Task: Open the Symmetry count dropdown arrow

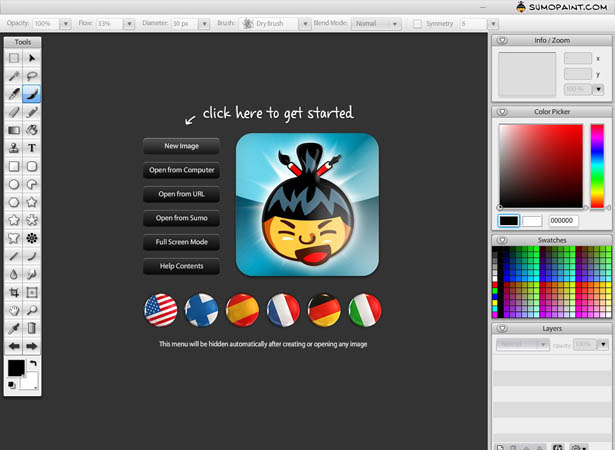Action: [493, 24]
